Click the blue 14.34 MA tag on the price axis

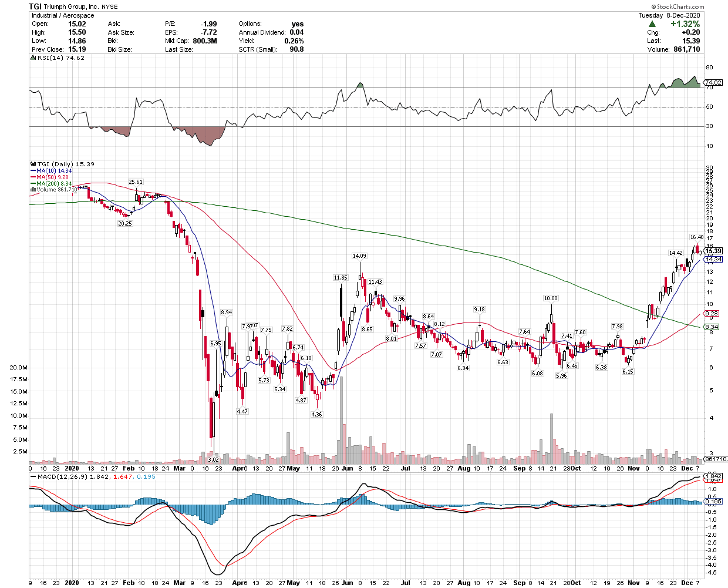point(713,260)
